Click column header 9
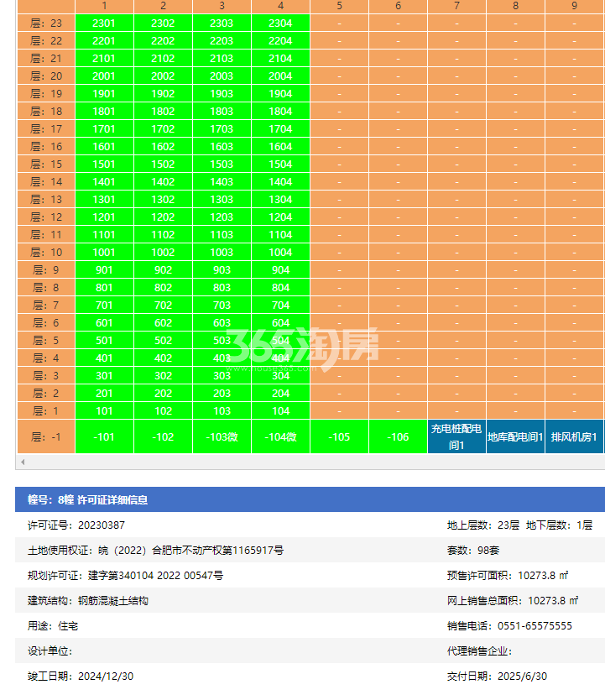The width and height of the screenshot is (605, 700). coord(574,6)
